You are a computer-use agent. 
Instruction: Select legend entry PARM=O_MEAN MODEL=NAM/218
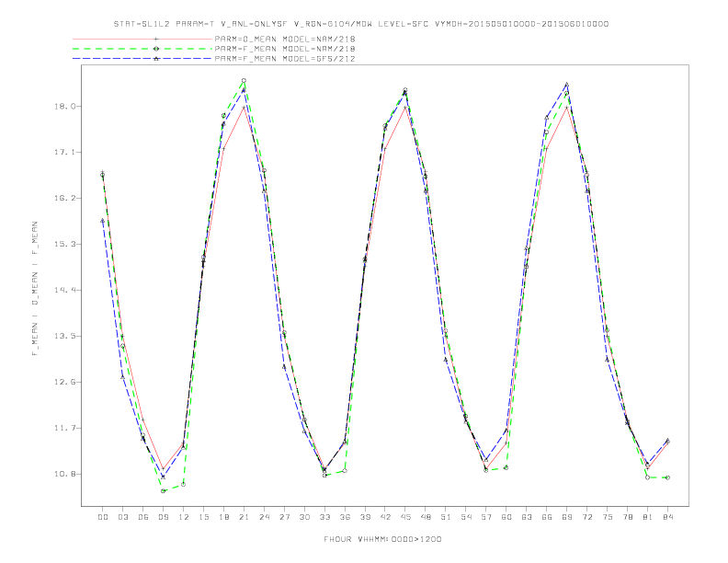(285, 39)
